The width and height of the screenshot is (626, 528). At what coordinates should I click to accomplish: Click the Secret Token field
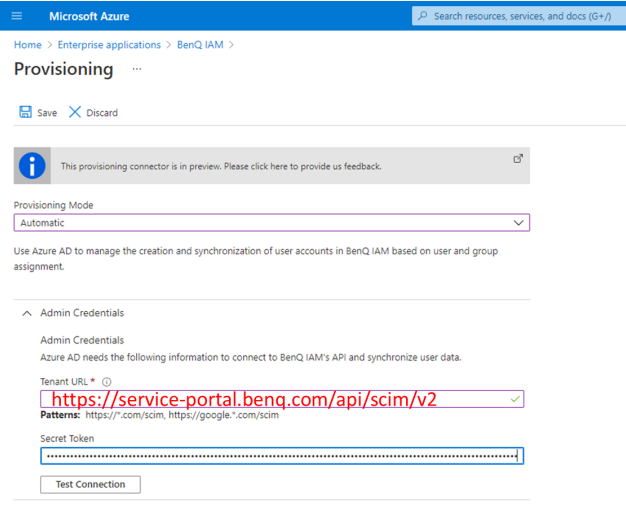coord(282,456)
